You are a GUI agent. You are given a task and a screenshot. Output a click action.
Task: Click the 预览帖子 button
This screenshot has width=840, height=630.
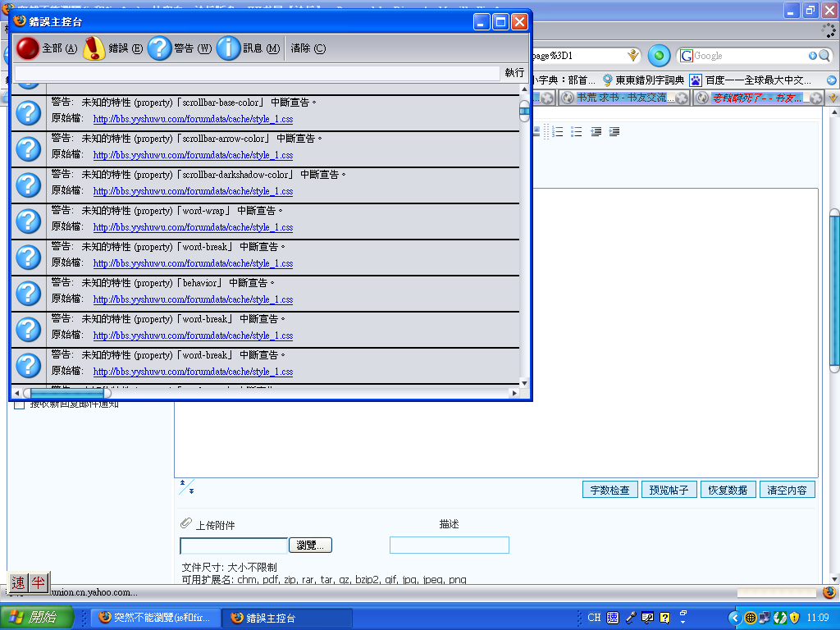coord(669,490)
